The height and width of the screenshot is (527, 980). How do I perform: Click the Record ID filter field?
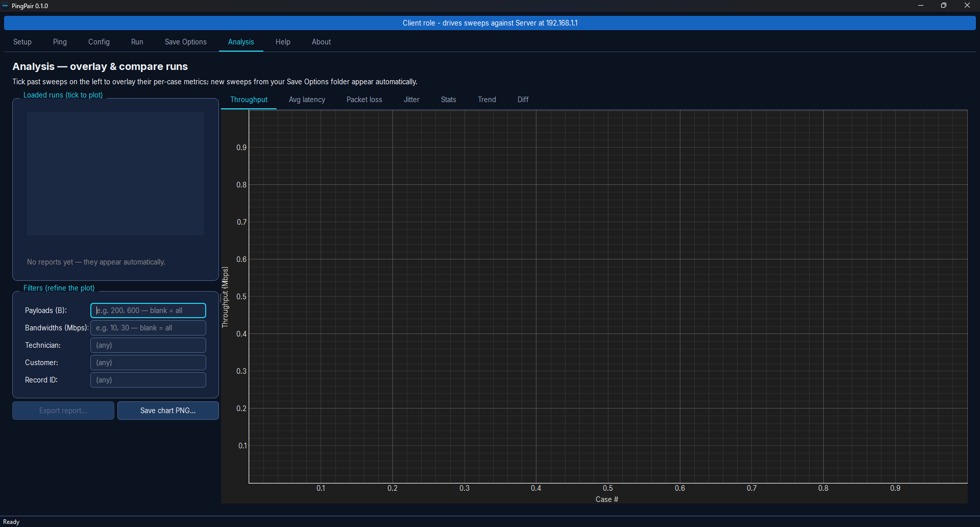click(x=148, y=380)
